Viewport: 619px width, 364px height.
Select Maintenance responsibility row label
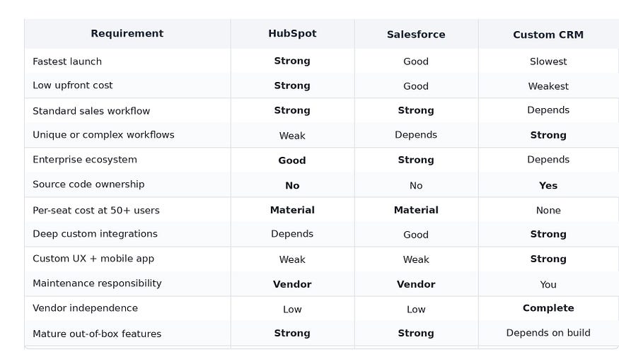click(x=97, y=283)
